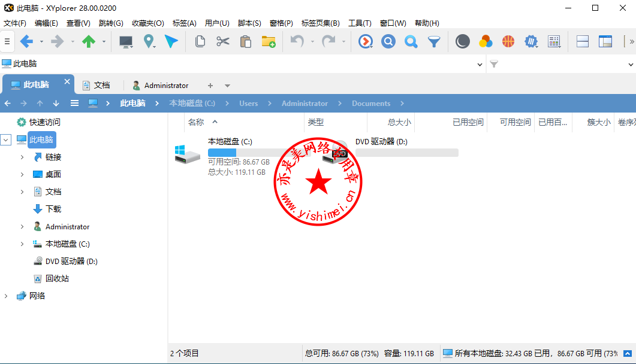
Task: Open the 工具(T) menu
Action: pyautogui.click(x=360, y=23)
